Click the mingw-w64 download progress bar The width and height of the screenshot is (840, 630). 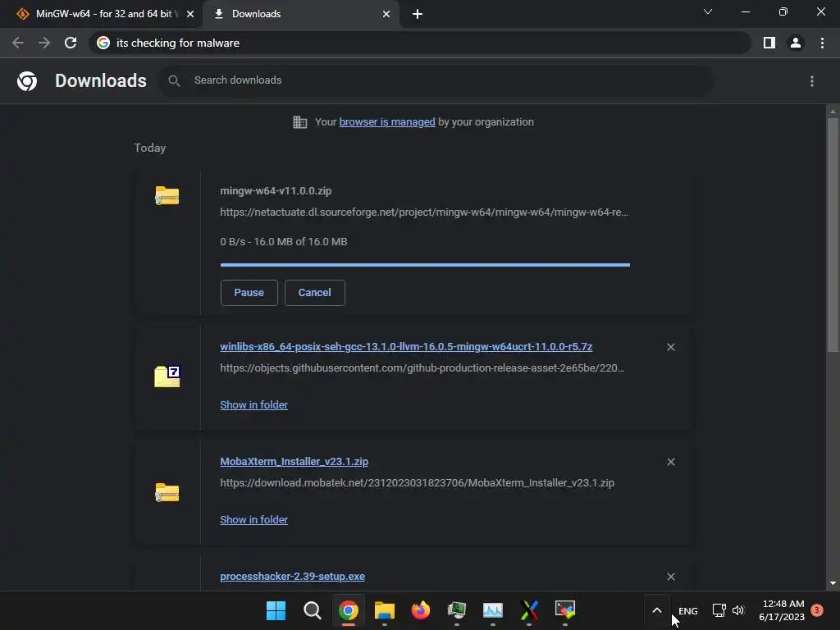pyautogui.click(x=425, y=265)
